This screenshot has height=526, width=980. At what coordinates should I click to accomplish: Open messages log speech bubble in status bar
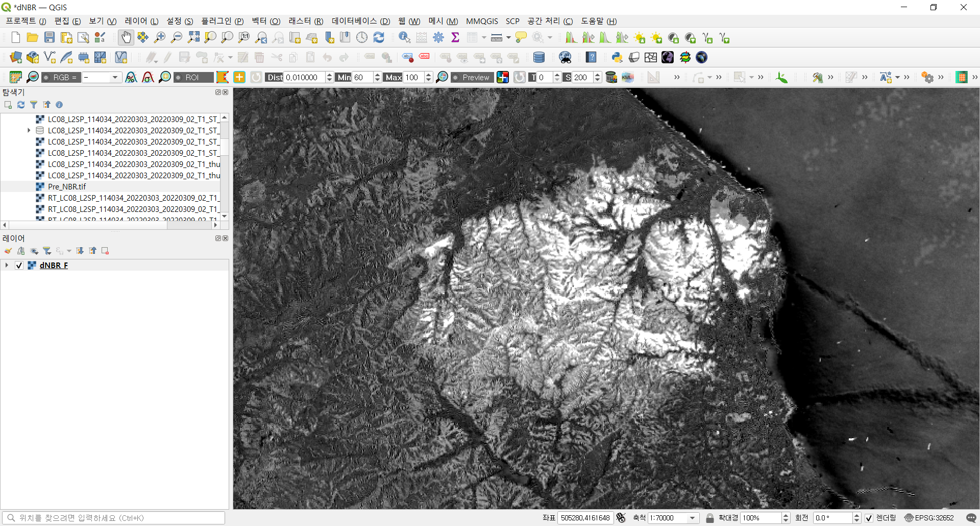coord(971,518)
